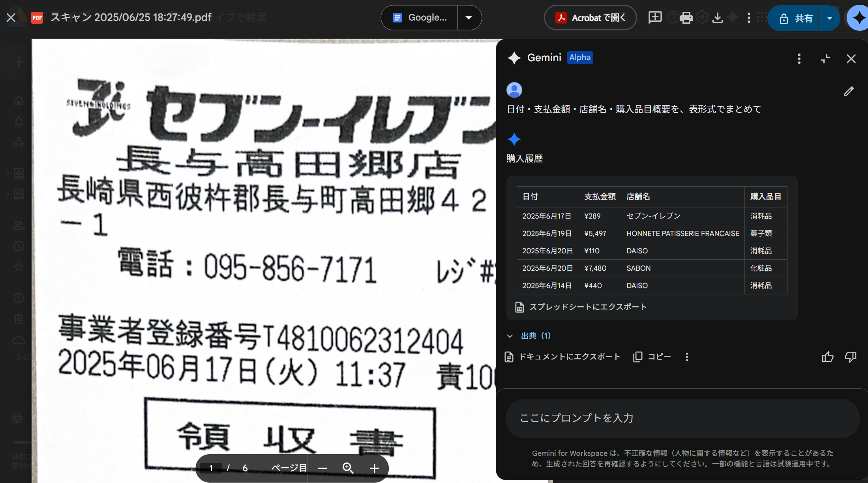The height and width of the screenshot is (483, 868).
Task: Click the セブン-イレブン store cell
Action: pyautogui.click(x=682, y=216)
